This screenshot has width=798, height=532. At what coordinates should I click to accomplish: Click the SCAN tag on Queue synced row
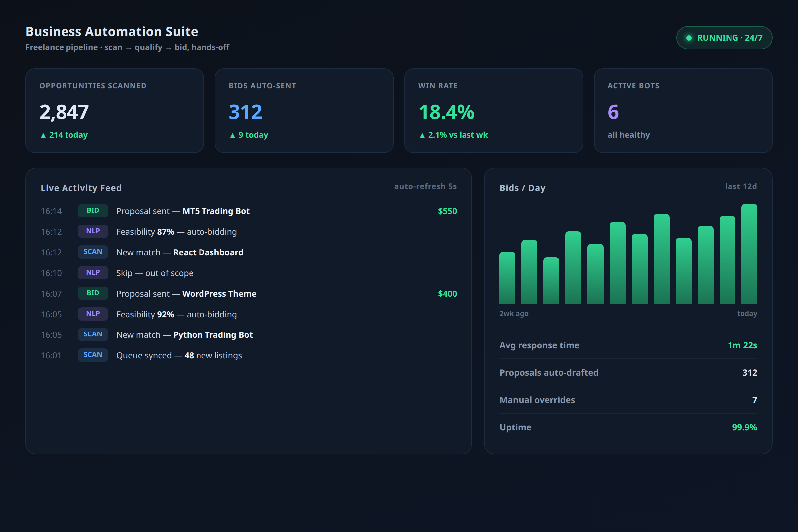[93, 355]
